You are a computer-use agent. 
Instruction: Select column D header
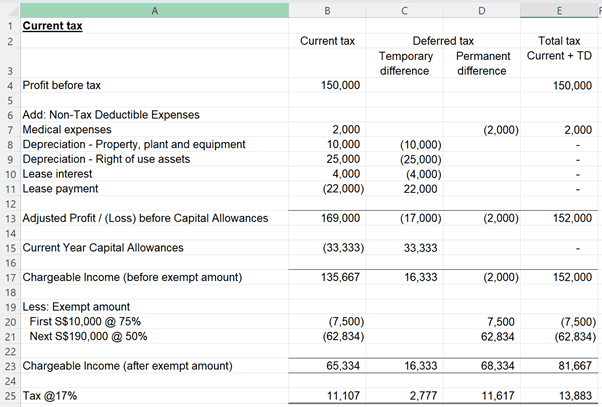tap(481, 11)
